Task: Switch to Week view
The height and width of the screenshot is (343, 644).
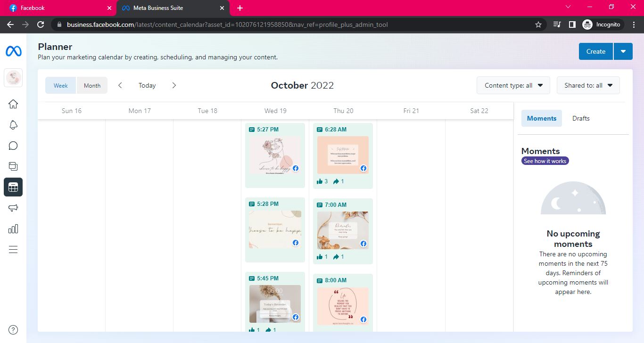Action: coord(61,85)
